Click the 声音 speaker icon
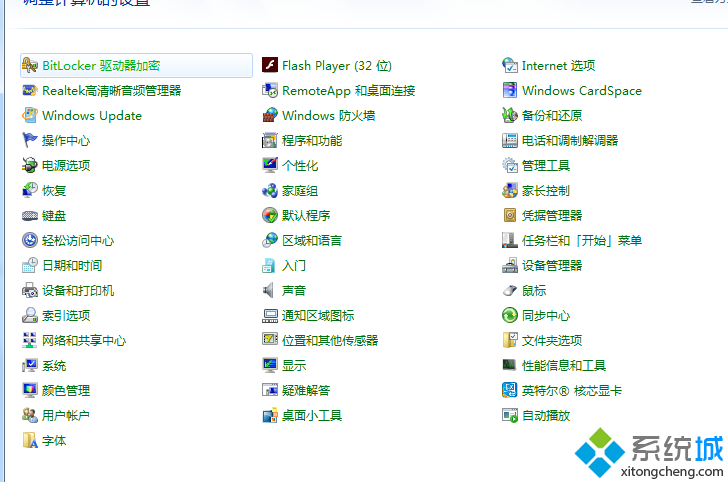This screenshot has height=482, width=728. [270, 291]
